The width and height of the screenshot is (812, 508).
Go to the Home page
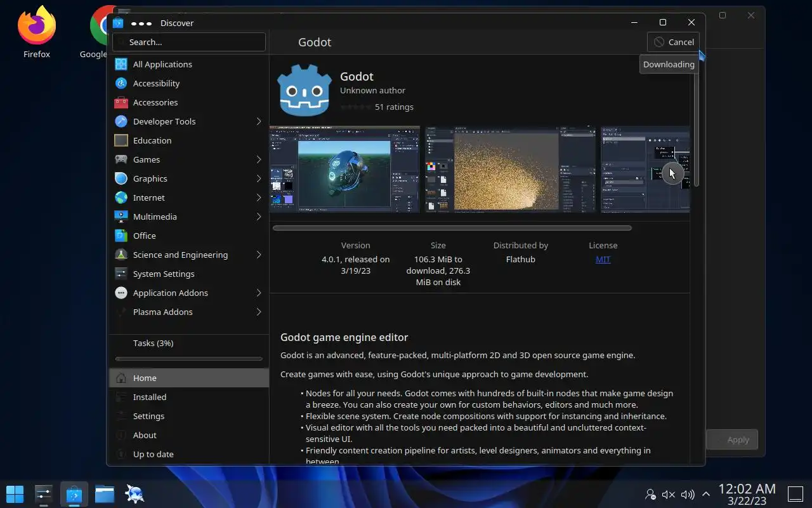coord(189,378)
